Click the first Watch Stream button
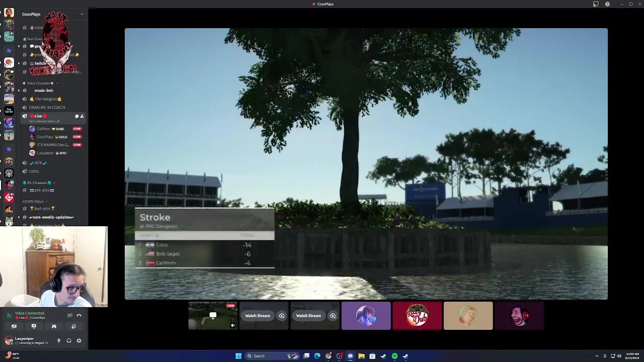This screenshot has height=362, width=644. (x=258, y=316)
